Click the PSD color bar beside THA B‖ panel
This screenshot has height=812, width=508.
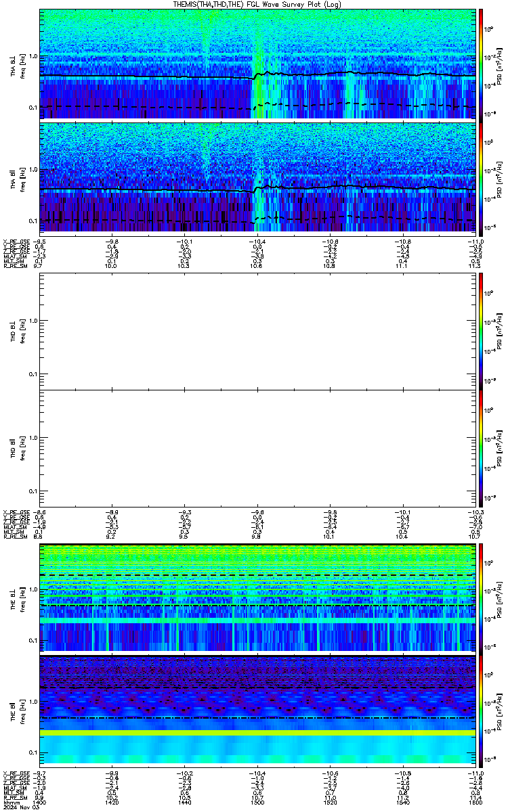481,178
